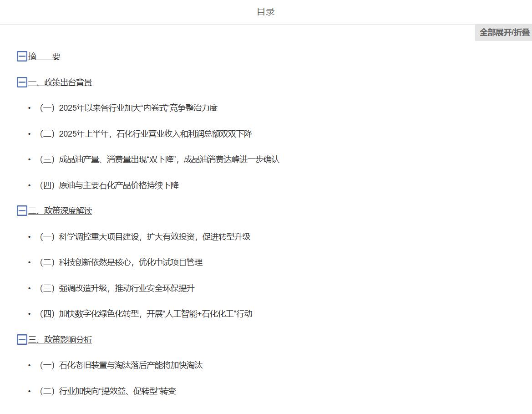Collapse the 摘要 section icon
This screenshot has width=532, height=414.
pos(22,56)
